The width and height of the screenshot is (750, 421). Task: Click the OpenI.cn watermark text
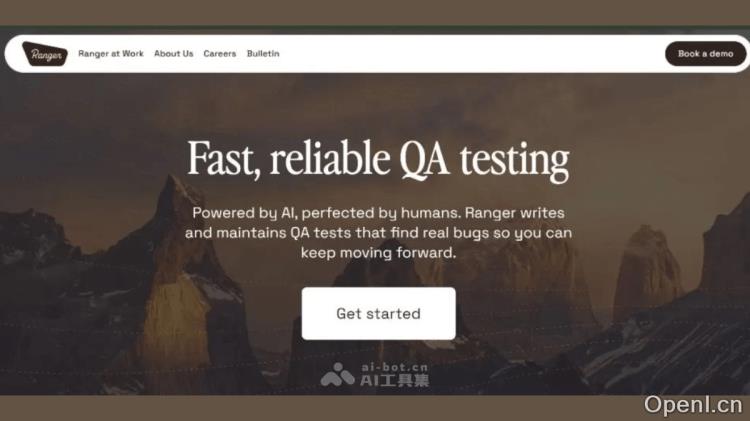[693, 405]
